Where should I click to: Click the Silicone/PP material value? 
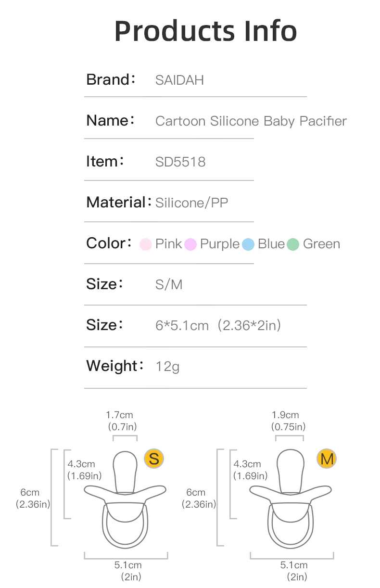click(191, 203)
